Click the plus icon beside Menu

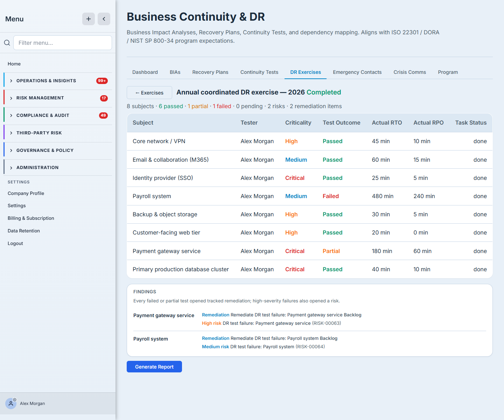89,19
